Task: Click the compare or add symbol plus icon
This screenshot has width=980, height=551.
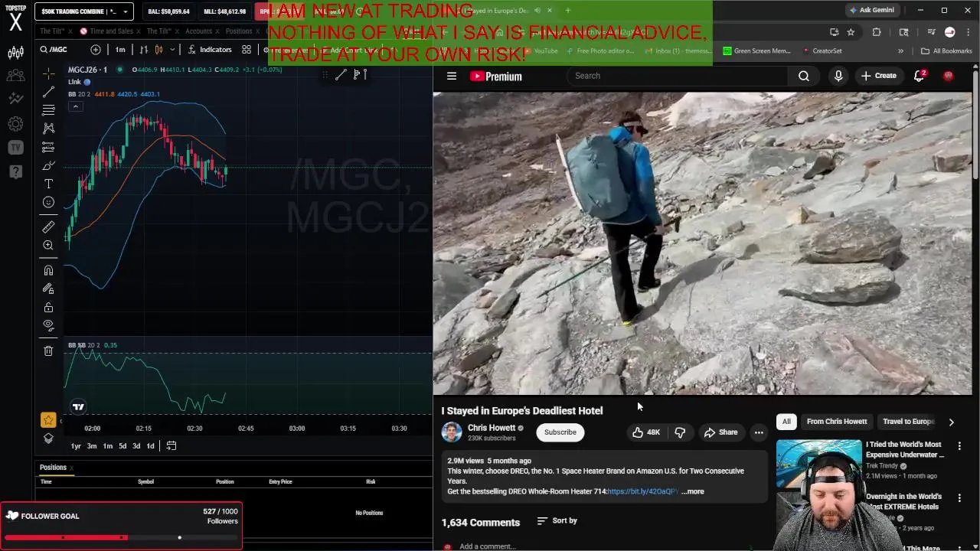Action: [96, 50]
